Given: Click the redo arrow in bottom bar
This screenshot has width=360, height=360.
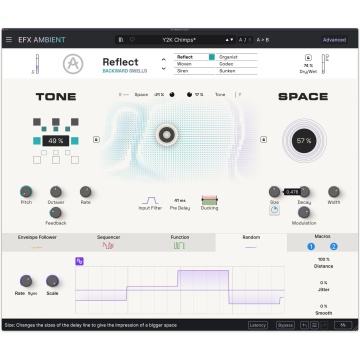Looking at the screenshot, I should 324,325.
